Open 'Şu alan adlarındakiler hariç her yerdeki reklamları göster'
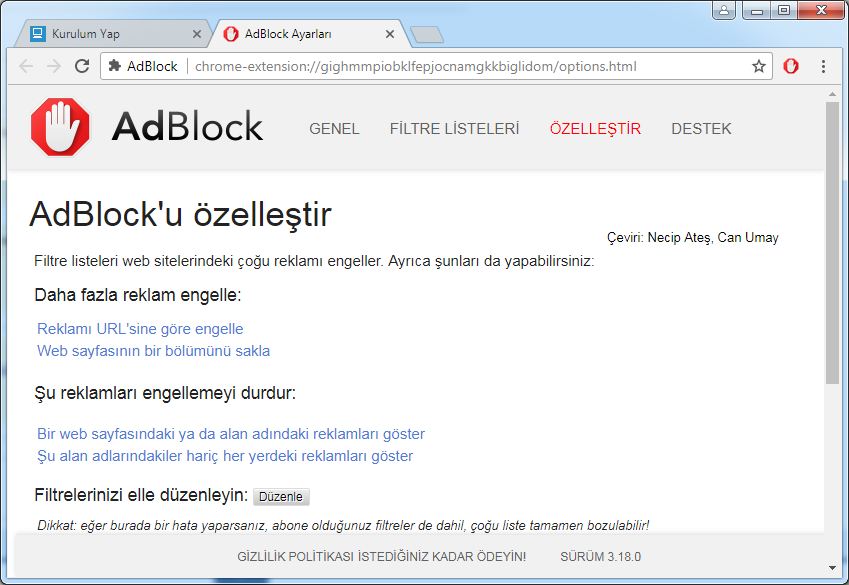 pos(225,456)
